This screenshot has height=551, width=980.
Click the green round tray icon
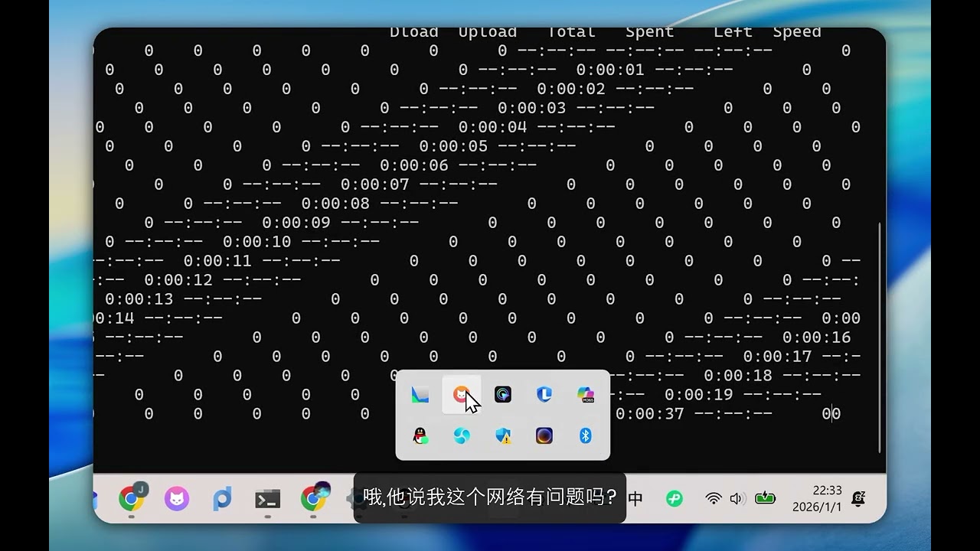pos(674,499)
